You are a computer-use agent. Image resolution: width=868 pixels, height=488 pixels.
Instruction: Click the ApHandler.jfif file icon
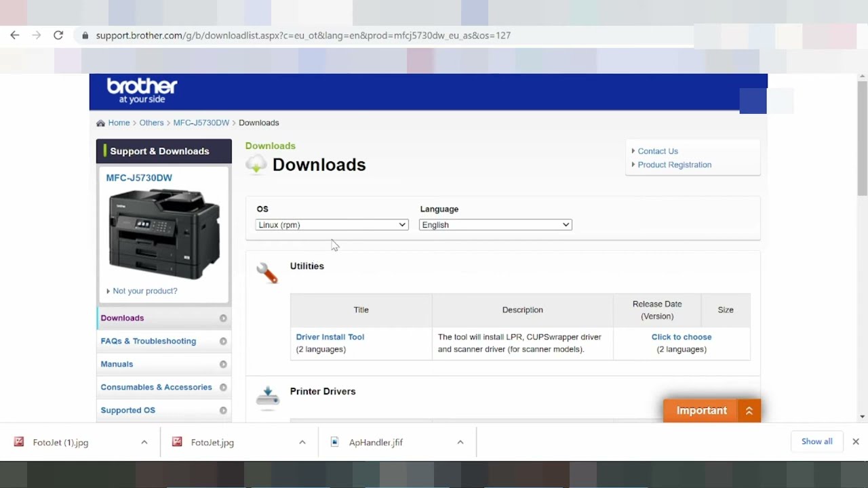point(334,442)
